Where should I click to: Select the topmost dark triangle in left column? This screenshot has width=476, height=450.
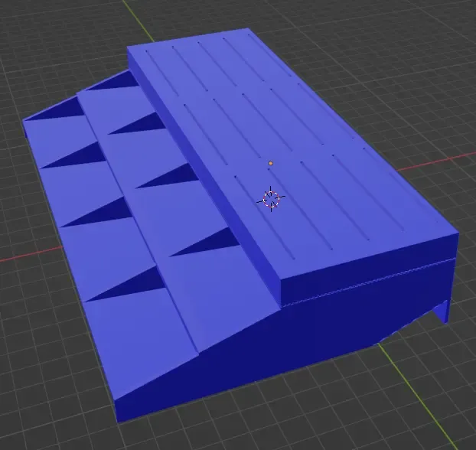click(x=59, y=109)
